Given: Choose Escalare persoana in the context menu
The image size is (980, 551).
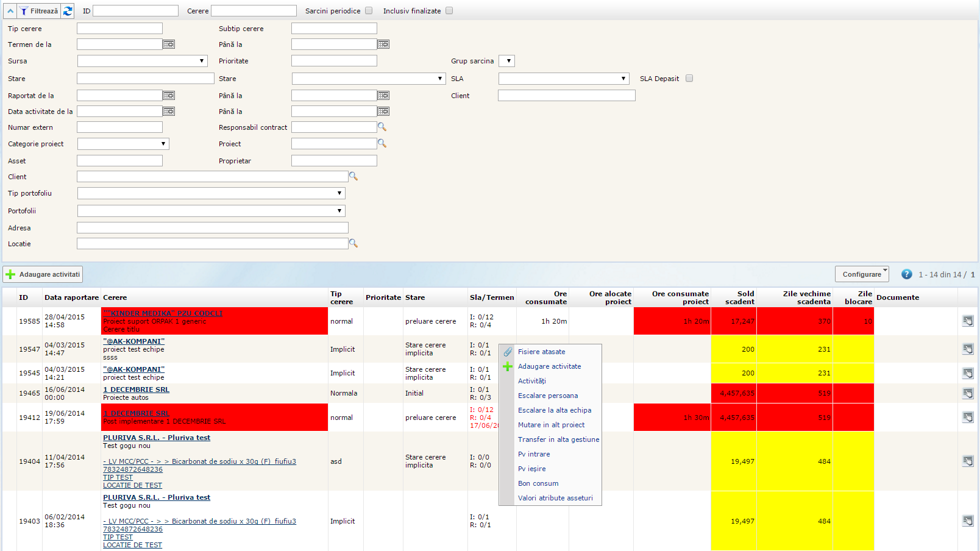Looking at the screenshot, I should (547, 396).
